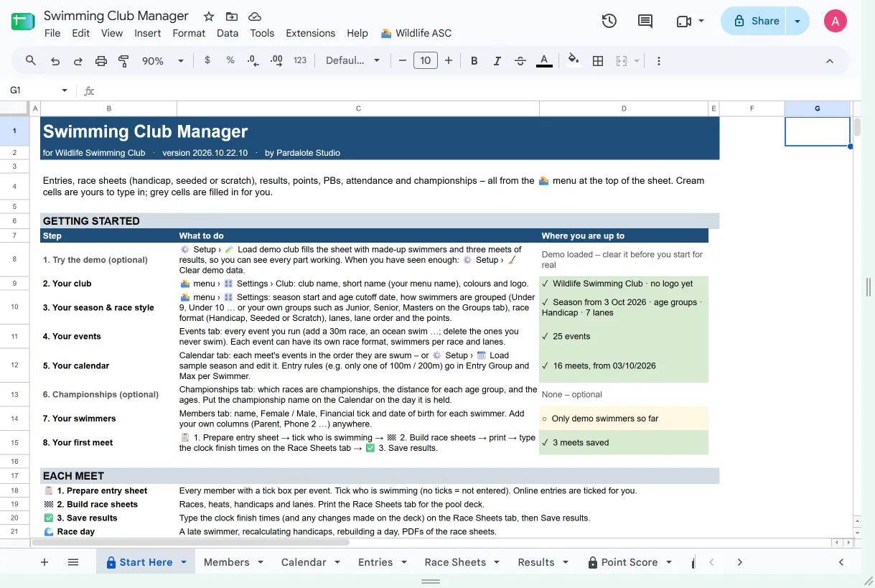
Task: Open the Data menu
Action: (228, 33)
